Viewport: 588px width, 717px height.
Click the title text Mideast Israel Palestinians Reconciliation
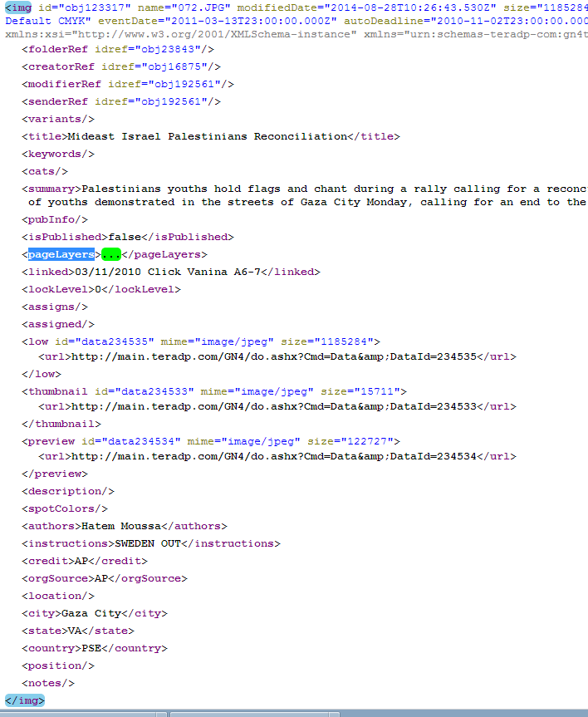[207, 136]
